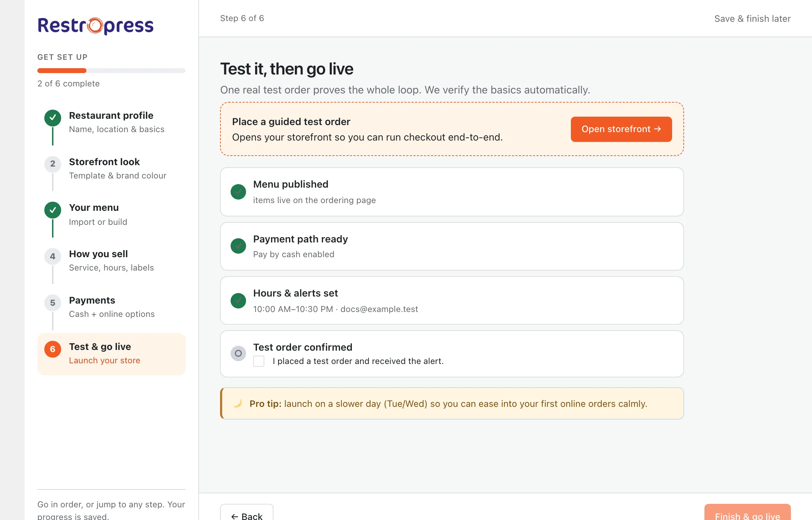The image size is (812, 520).
Task: Click the pending Test order confirmed status icon
Action: [238, 353]
